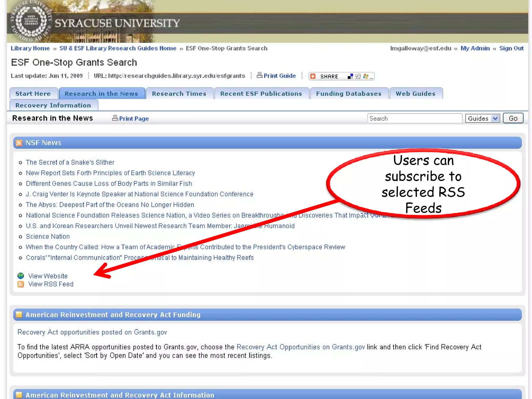
Task: Click the American Reinvestment and Recovery Act Funding title
Action: [113, 315]
